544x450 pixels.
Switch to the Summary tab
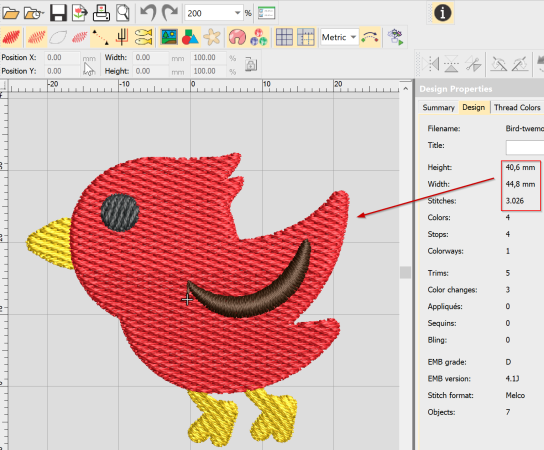pyautogui.click(x=439, y=108)
